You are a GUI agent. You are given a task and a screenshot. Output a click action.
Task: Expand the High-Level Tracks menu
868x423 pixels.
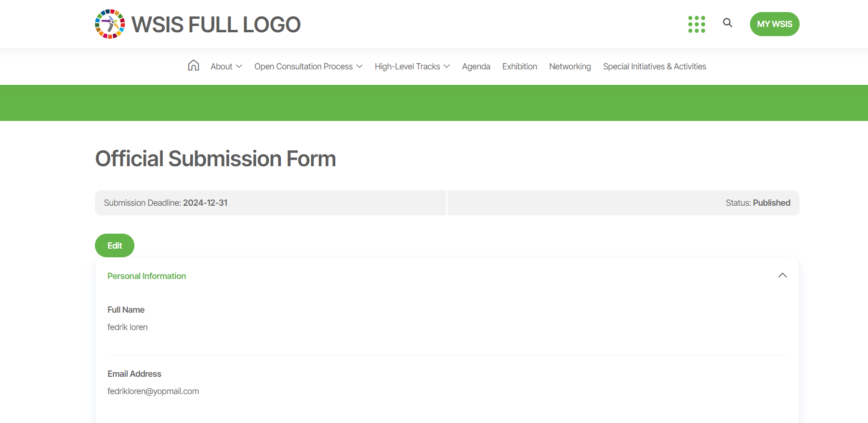point(412,66)
